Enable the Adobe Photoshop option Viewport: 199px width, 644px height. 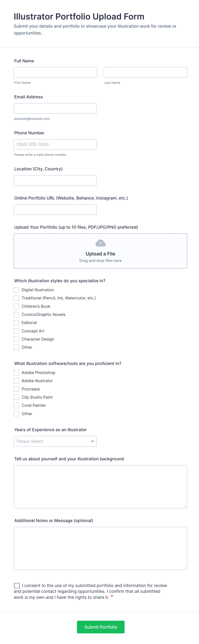pos(16,372)
